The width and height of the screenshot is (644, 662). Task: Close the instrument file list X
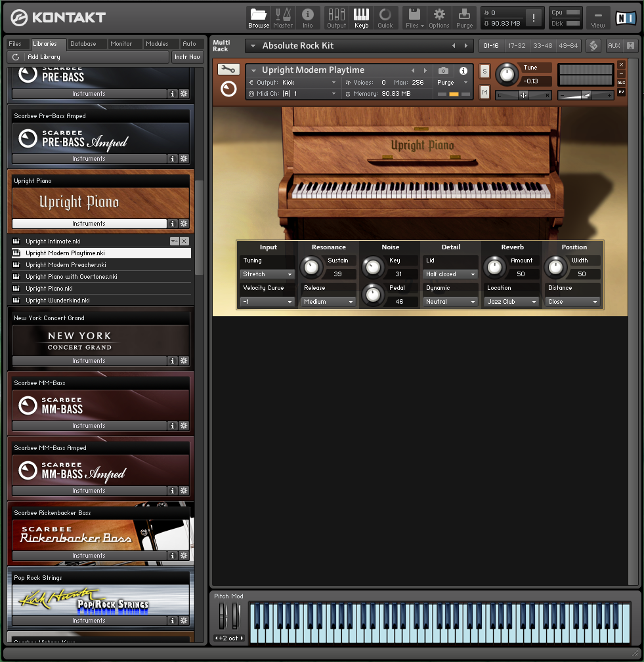pyautogui.click(x=184, y=241)
